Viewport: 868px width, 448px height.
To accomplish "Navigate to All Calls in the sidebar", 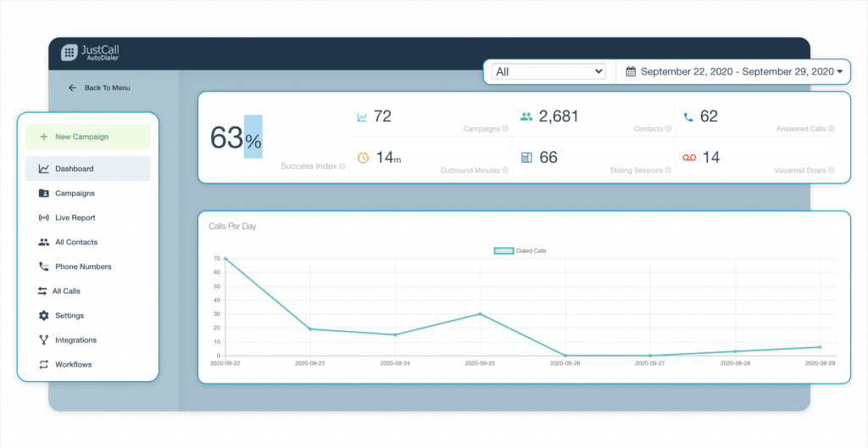I will pos(66,291).
